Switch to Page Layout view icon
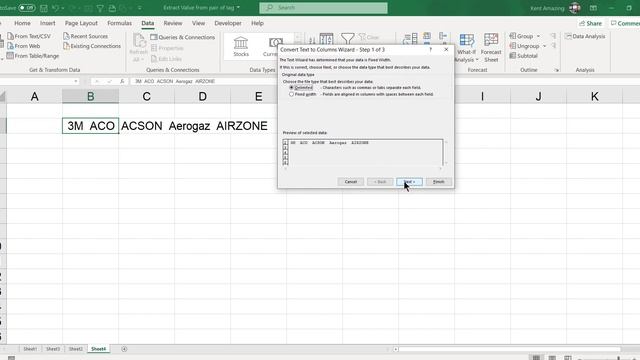 [x=552, y=358]
